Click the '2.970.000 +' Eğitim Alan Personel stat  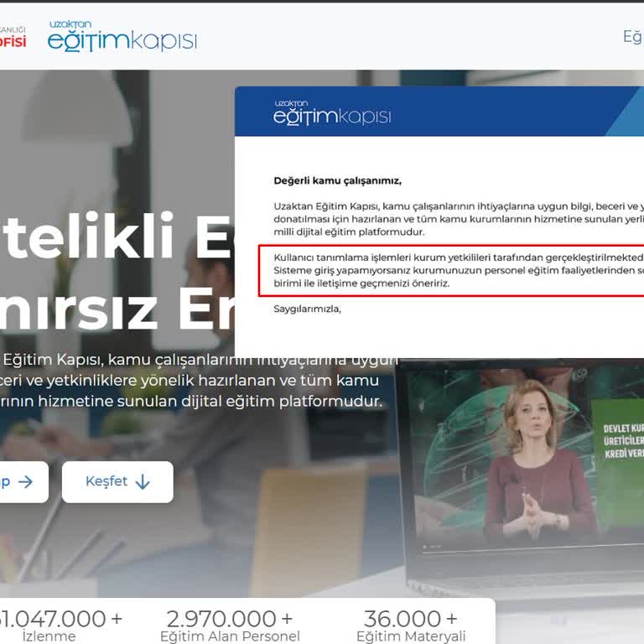(x=230, y=626)
